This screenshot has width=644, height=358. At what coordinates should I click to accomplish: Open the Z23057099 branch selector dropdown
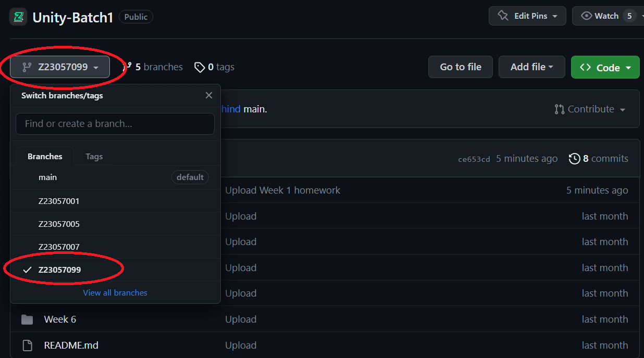(x=60, y=67)
